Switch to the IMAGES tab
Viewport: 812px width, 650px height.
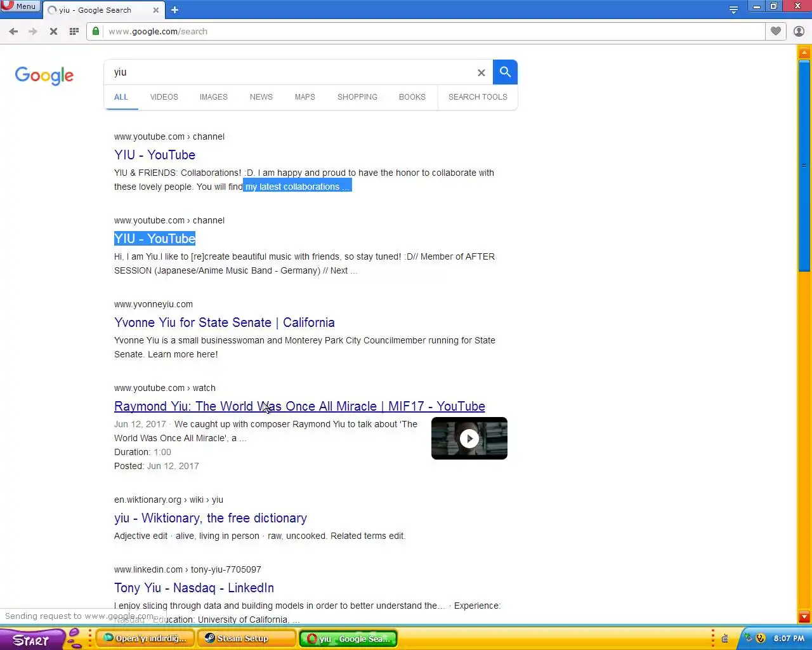214,97
